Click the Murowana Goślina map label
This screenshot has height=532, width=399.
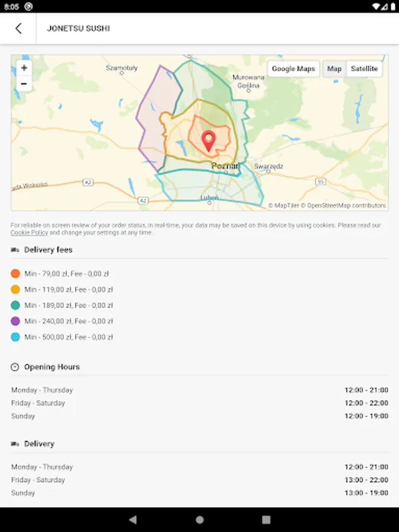(248, 82)
